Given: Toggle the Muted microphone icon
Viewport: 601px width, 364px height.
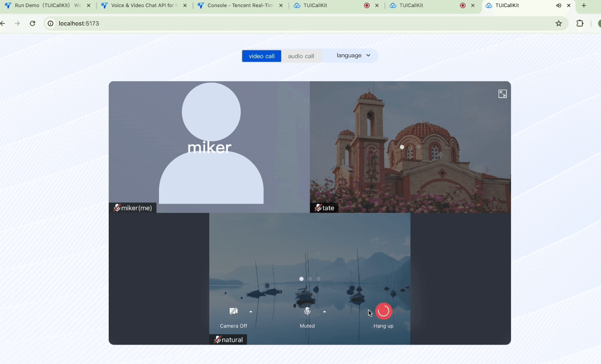Looking at the screenshot, I should [x=307, y=311].
